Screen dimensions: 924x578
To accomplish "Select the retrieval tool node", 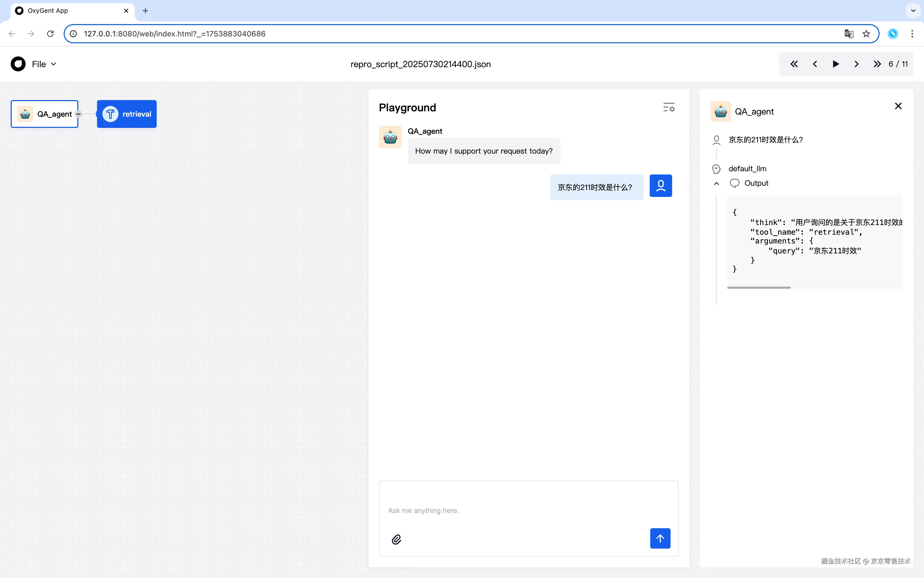I will click(127, 114).
